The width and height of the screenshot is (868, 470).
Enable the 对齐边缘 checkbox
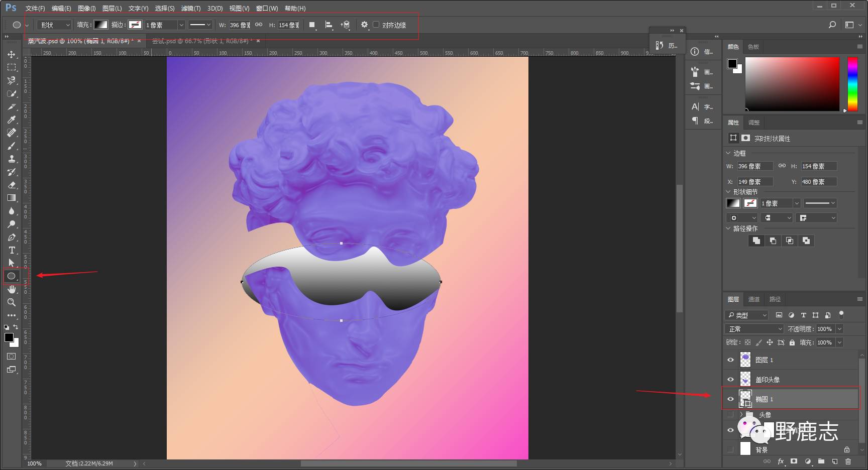pos(376,25)
